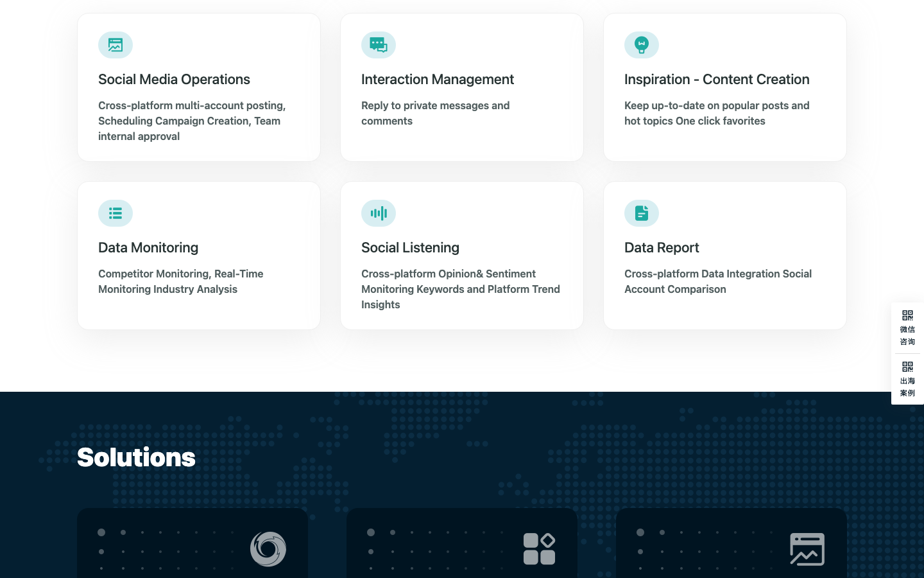Click the Solutions section heading

(136, 457)
